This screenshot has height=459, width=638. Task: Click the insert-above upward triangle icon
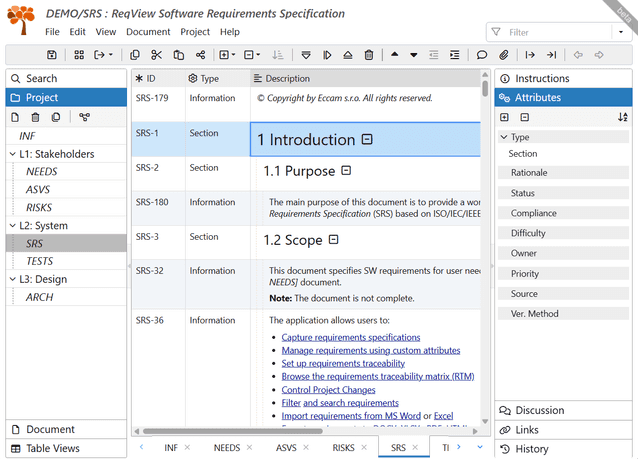pos(348,55)
